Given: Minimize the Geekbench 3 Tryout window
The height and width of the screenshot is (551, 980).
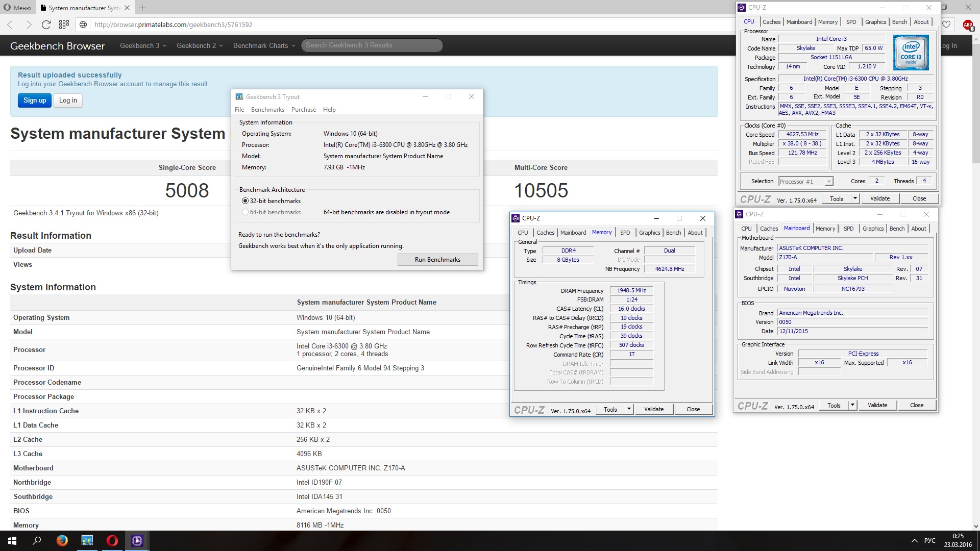Looking at the screenshot, I should pos(425,96).
